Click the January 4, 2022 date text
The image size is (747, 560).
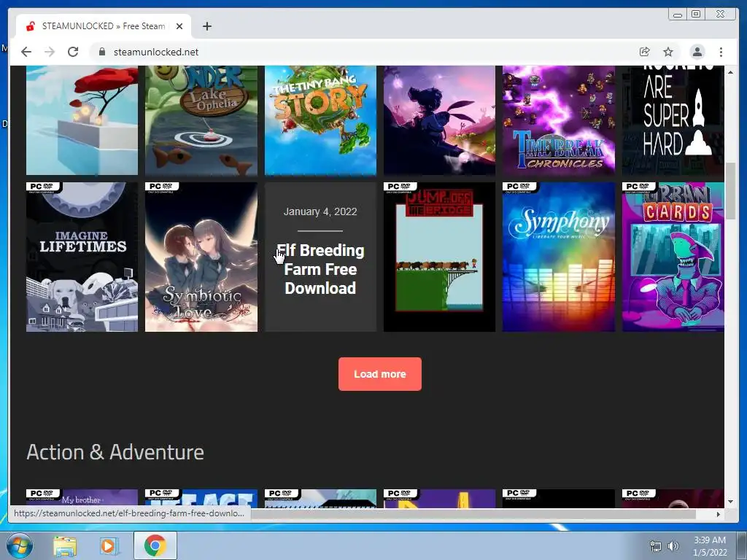[x=320, y=211]
